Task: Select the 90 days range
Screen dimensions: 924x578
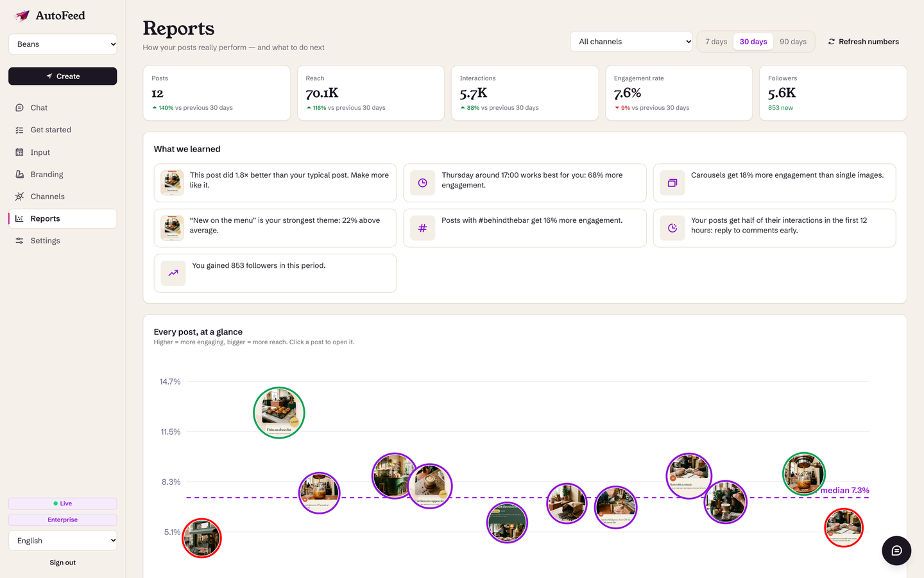Action: (793, 42)
